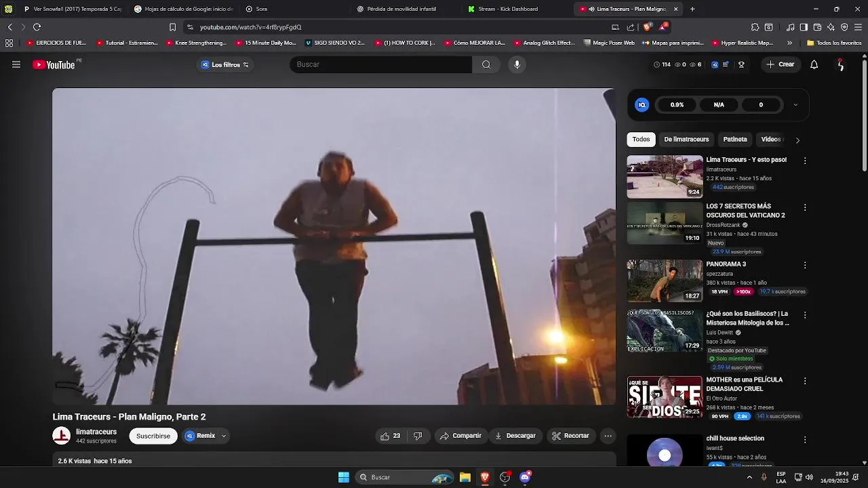Click the vidIQ IQ logo in sidebar panel

click(642, 105)
